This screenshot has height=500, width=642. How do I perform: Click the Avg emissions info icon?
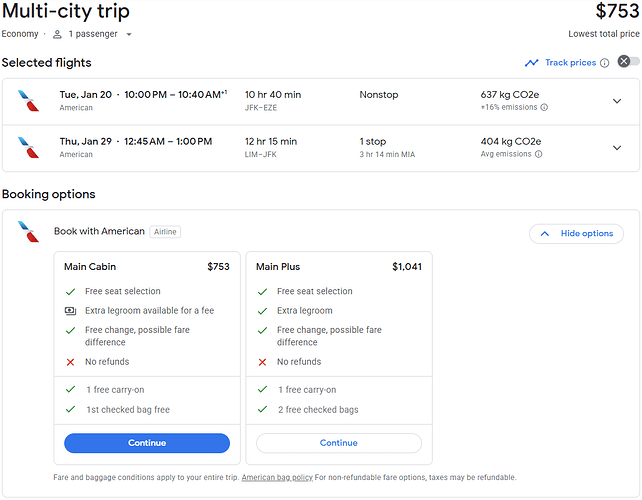(x=539, y=154)
